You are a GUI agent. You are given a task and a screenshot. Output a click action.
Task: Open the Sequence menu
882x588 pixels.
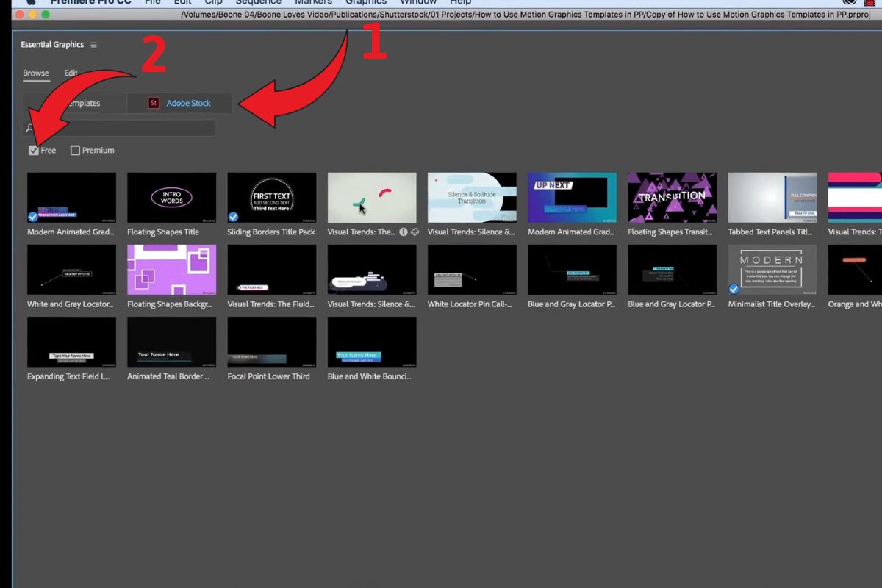coord(258,2)
